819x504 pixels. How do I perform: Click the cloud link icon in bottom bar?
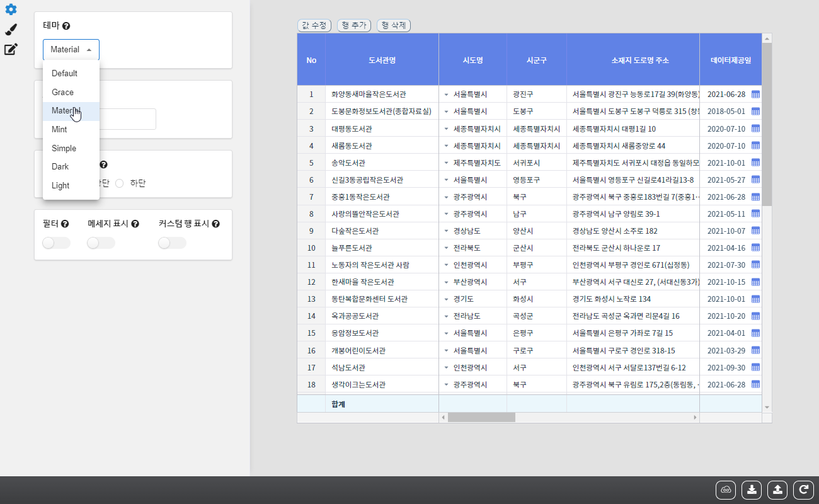click(x=726, y=490)
